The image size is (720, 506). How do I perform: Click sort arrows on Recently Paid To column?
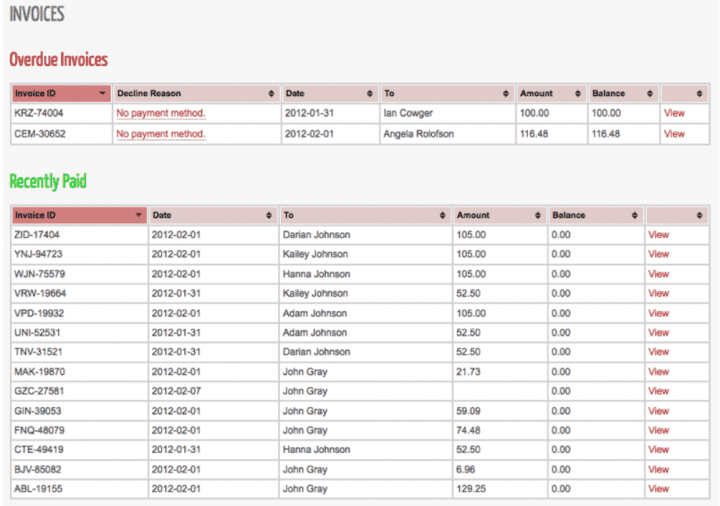(x=442, y=216)
